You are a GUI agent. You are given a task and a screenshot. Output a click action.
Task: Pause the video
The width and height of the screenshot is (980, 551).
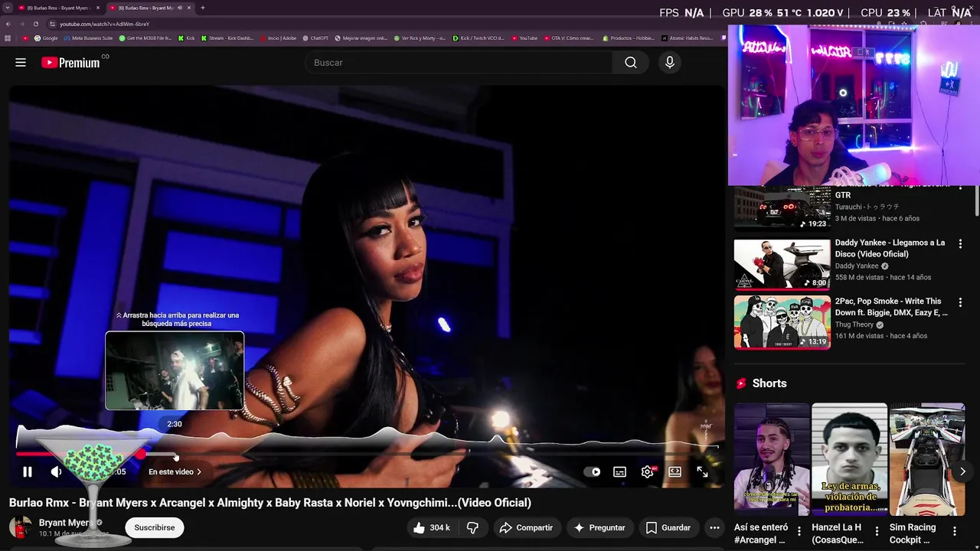tap(28, 472)
